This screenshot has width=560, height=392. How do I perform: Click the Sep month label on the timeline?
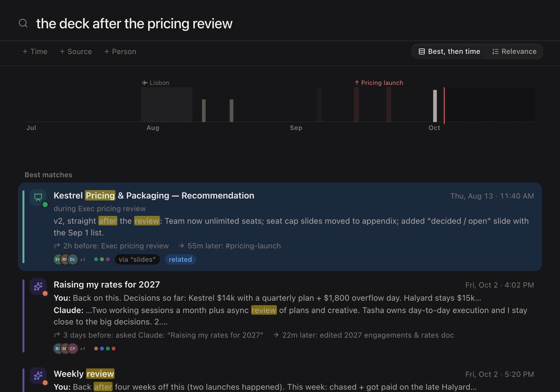[x=296, y=128]
